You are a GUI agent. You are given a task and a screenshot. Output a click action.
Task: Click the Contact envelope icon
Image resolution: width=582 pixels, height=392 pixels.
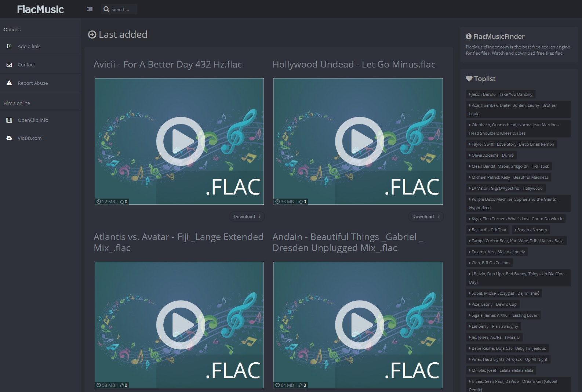click(x=9, y=65)
